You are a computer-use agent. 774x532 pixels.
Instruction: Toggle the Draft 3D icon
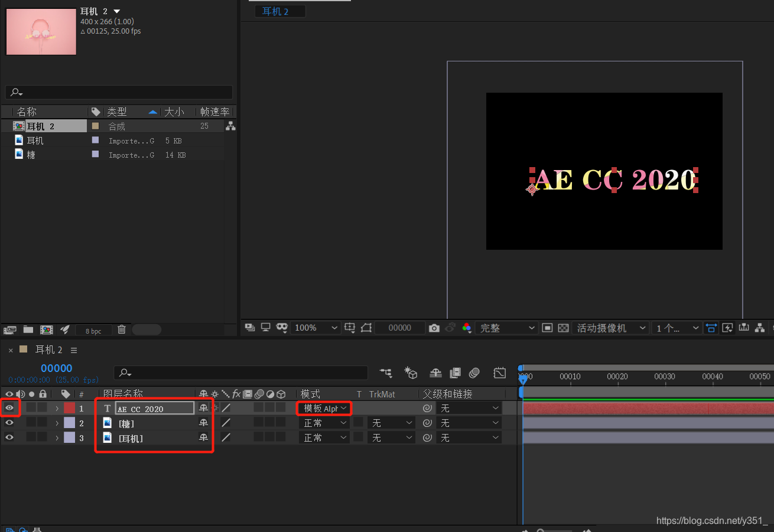pyautogui.click(x=411, y=373)
